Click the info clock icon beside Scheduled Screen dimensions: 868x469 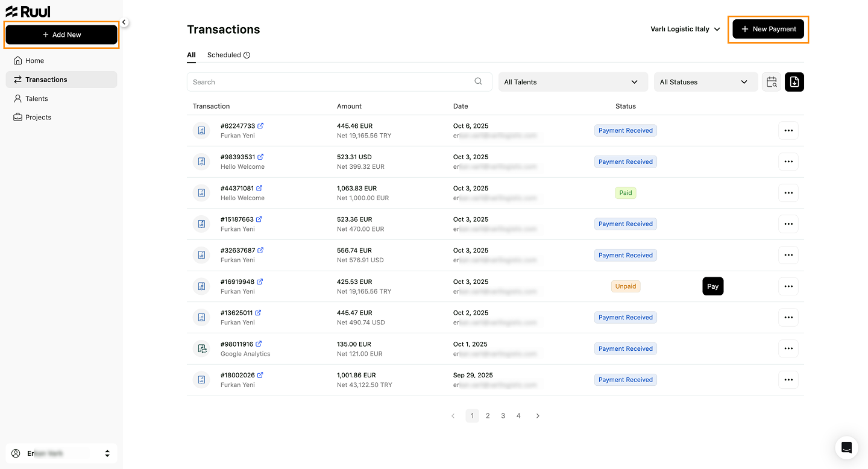coord(247,55)
